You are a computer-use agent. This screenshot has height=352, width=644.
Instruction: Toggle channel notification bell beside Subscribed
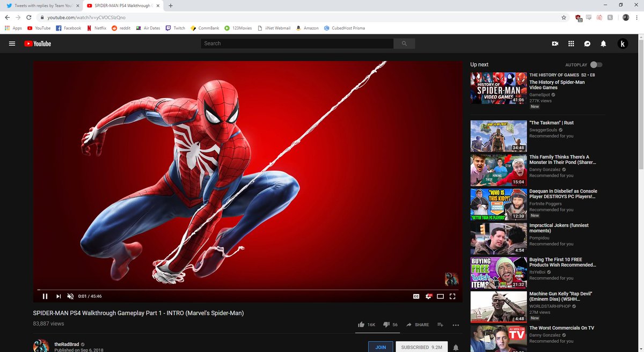[456, 347]
